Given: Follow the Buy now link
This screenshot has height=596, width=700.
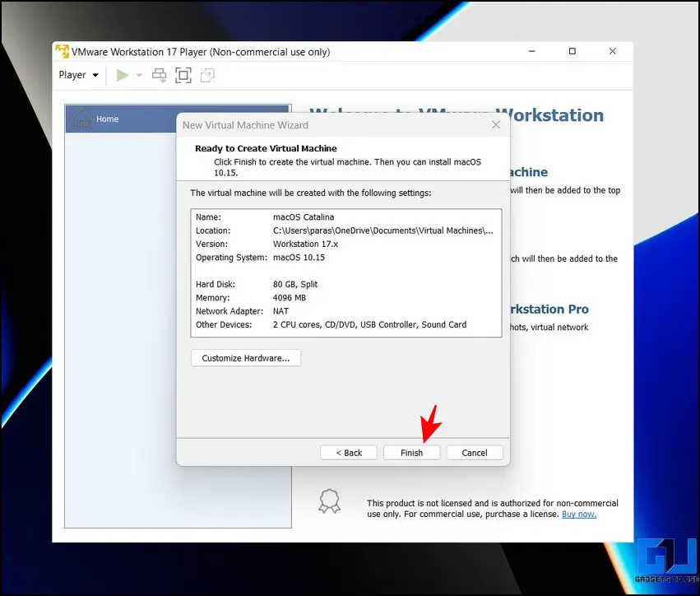Looking at the screenshot, I should point(579,514).
